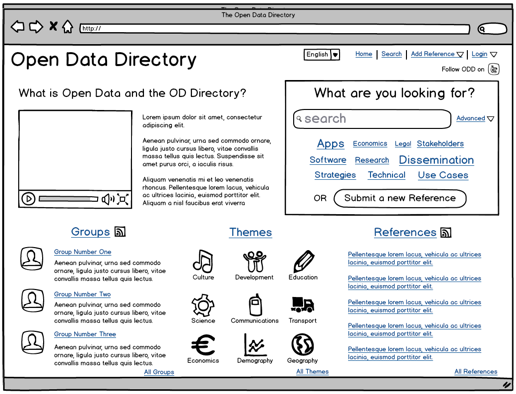Select the Communications phone icon
This screenshot has height=394, width=516.
click(x=255, y=304)
